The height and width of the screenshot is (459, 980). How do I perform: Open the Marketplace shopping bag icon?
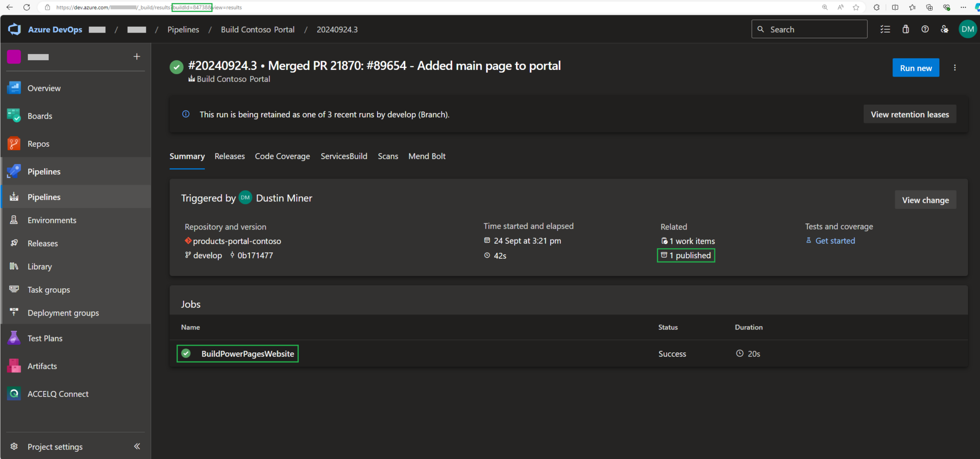905,29
